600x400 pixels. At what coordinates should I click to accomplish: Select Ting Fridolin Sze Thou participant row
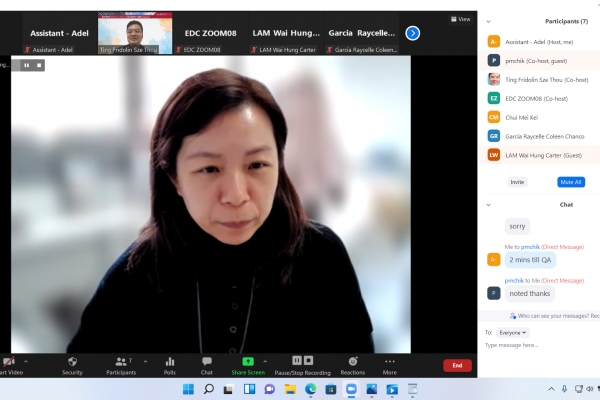[x=540, y=80]
